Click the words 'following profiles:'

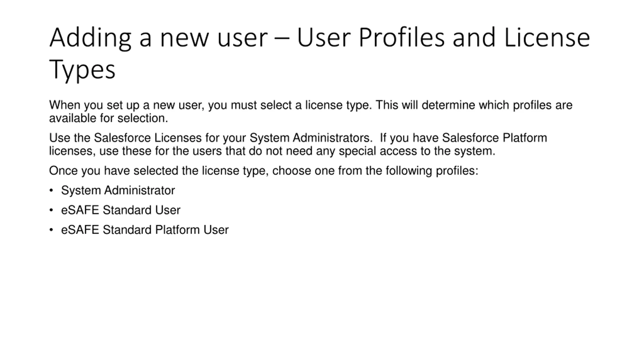[432, 171]
